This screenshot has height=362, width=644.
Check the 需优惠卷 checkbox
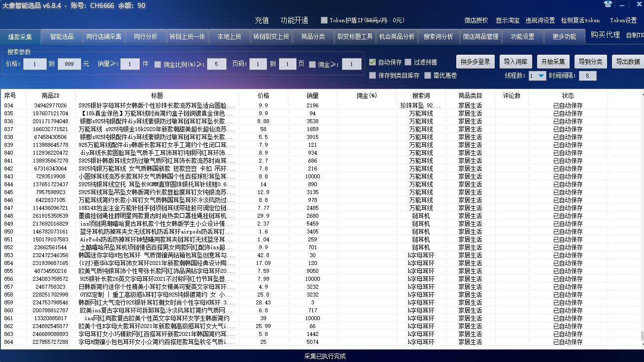[x=428, y=75]
